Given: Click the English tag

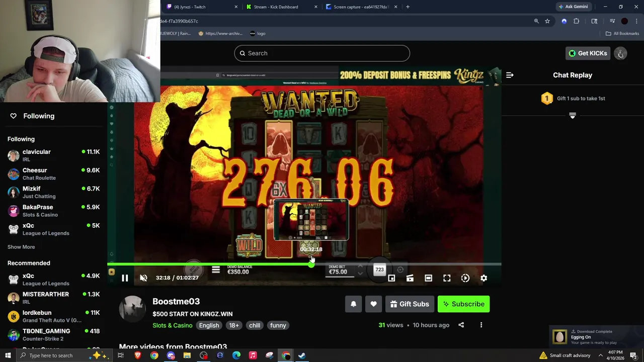Looking at the screenshot, I should click(x=209, y=325).
